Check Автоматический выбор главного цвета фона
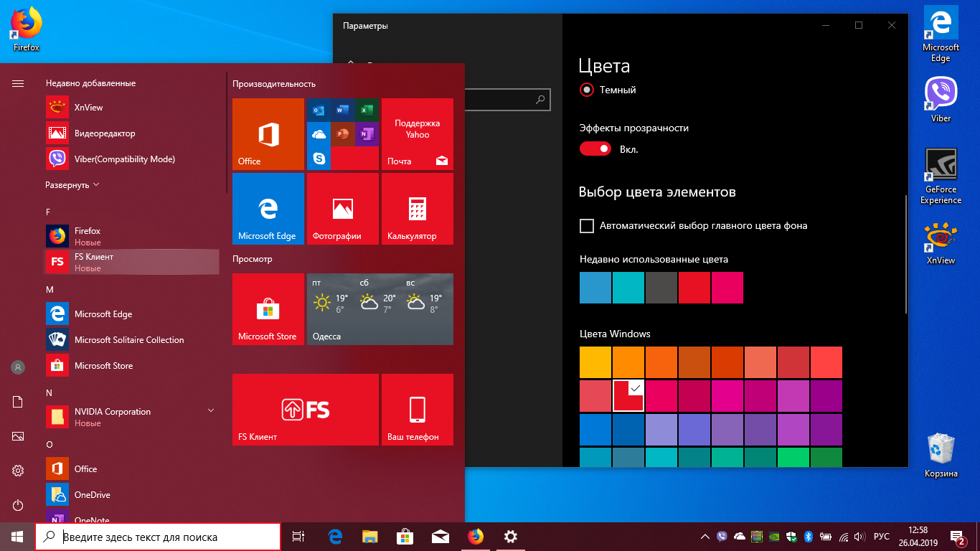The width and height of the screenshot is (980, 551). coord(587,226)
